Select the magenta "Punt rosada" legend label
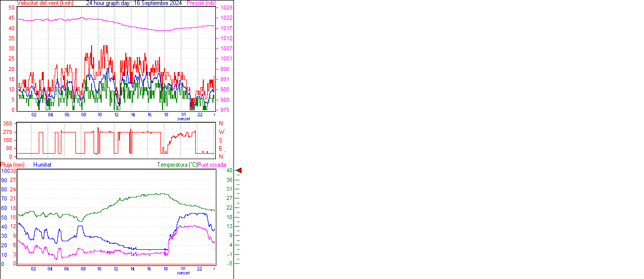Image resolution: width=644 pixels, height=279 pixels. (212, 165)
